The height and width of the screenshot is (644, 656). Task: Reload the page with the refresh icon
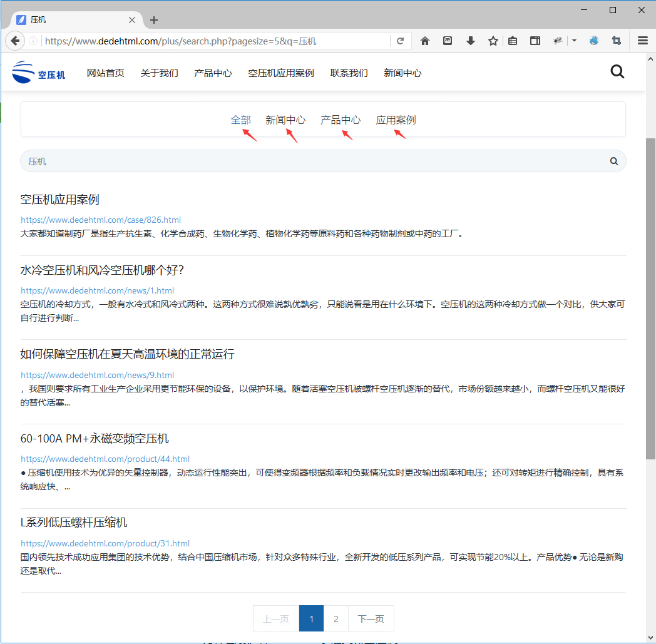[400, 41]
